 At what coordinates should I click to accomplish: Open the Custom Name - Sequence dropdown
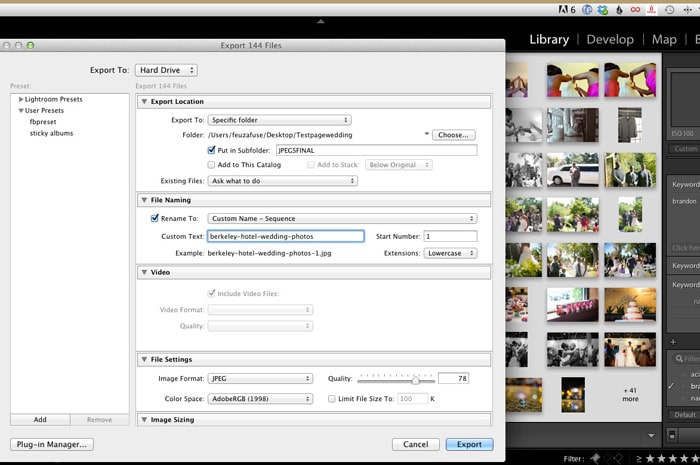[342, 218]
